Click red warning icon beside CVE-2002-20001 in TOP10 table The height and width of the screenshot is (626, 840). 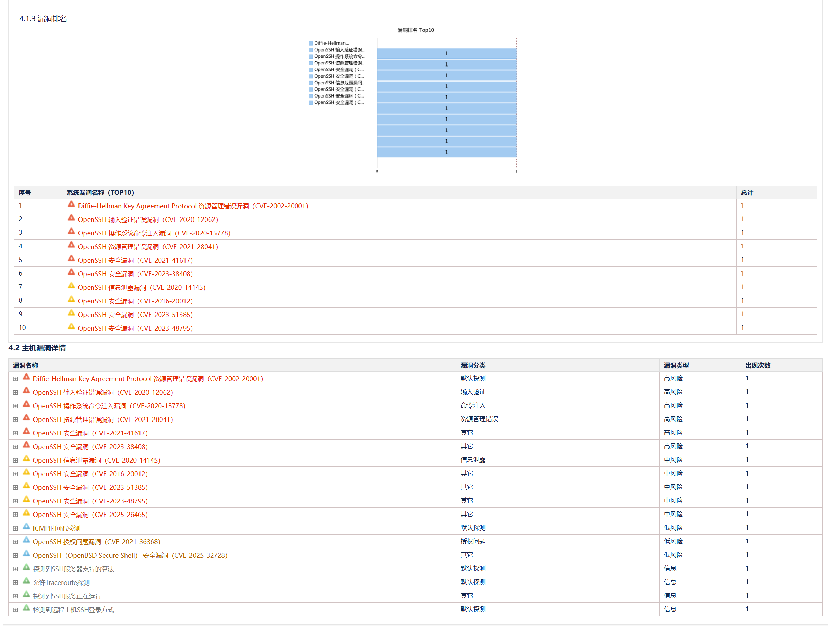[71, 204]
